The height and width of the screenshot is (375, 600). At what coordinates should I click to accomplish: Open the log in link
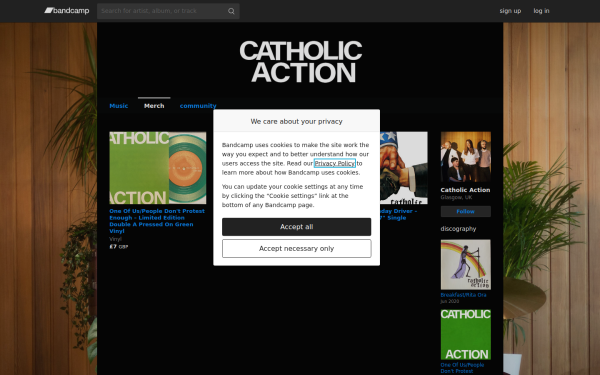point(541,11)
